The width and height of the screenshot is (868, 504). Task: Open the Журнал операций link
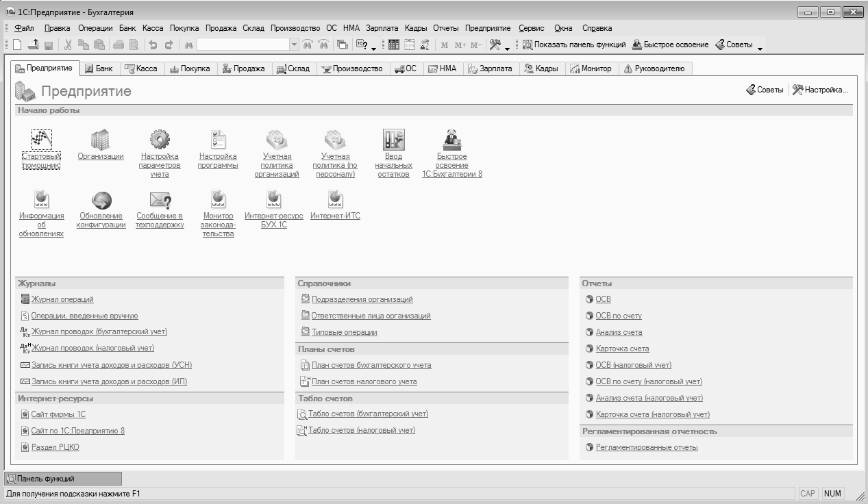click(x=62, y=299)
